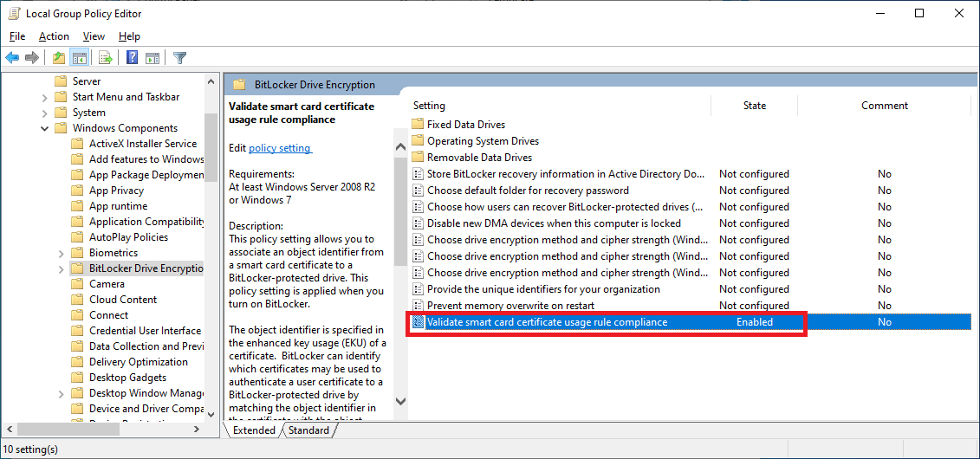980x459 pixels.
Task: Click folder icon beside Biometrics in tree
Action: [77, 253]
